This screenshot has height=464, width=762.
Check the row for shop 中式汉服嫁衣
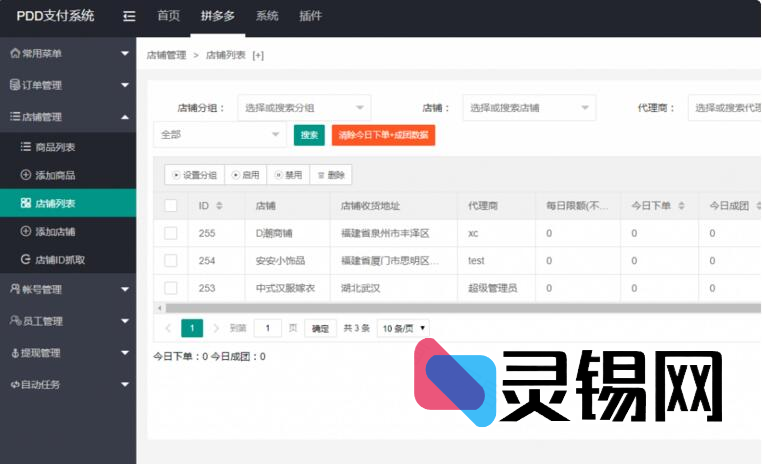coord(171,288)
